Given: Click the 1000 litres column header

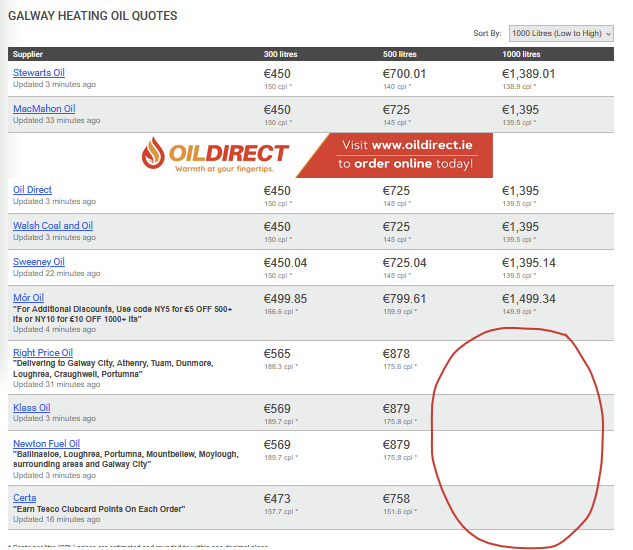Looking at the screenshot, I should coord(521,54).
